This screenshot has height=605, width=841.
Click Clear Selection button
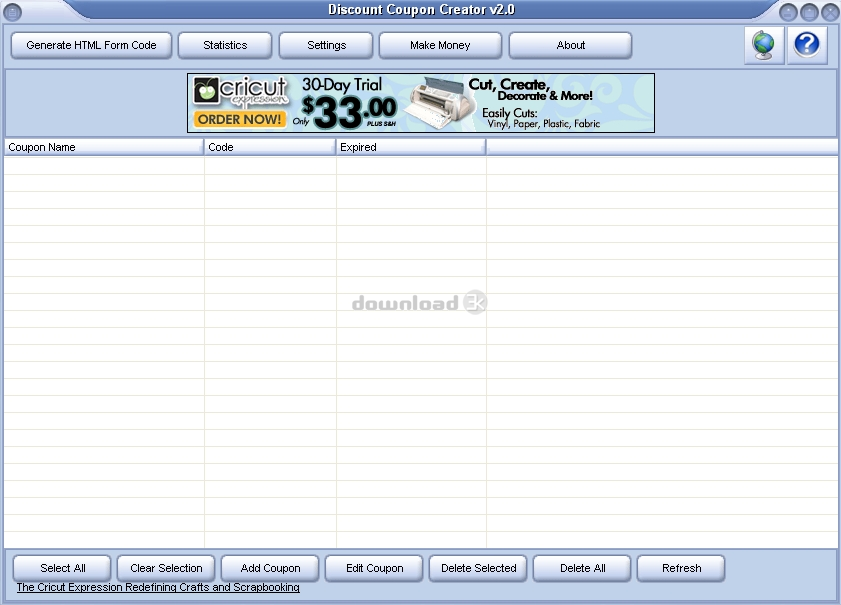166,568
